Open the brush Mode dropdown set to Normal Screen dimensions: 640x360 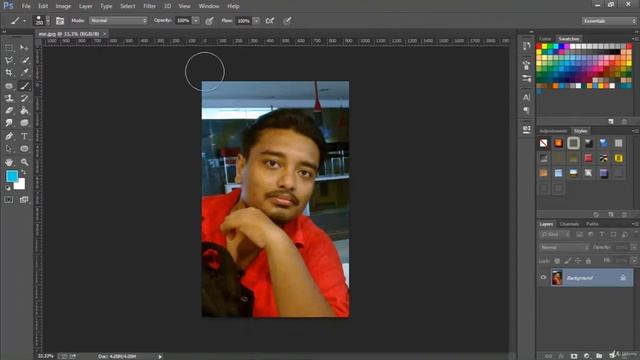point(118,20)
